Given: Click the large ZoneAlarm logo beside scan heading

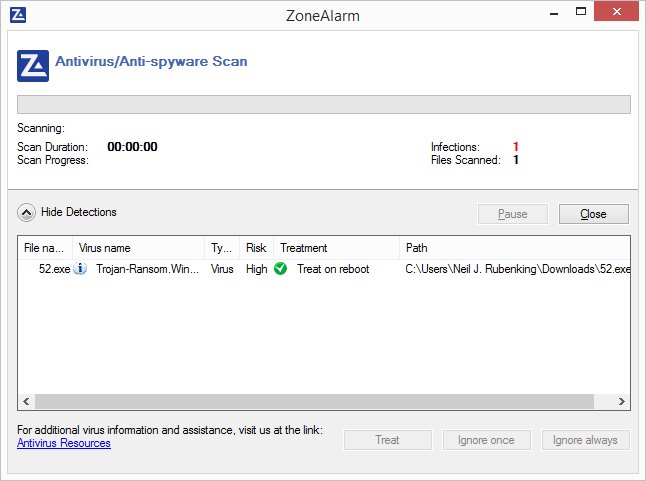Looking at the screenshot, I should [33, 66].
